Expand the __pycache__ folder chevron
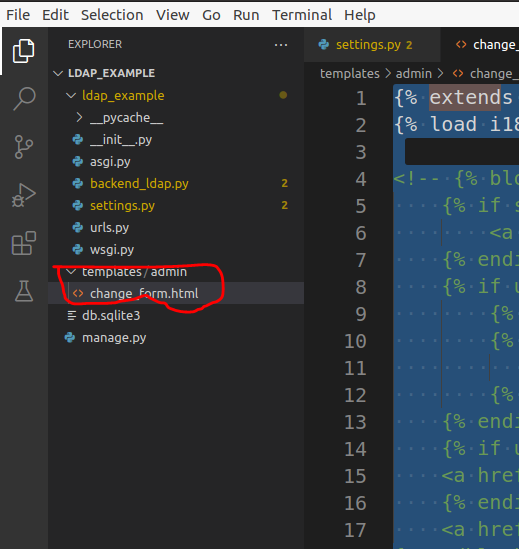 (79, 118)
